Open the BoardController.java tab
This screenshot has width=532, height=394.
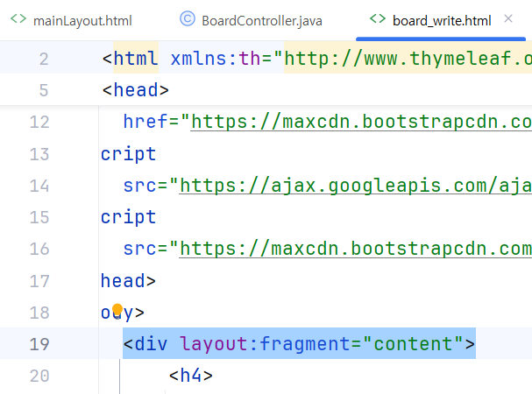(x=261, y=21)
